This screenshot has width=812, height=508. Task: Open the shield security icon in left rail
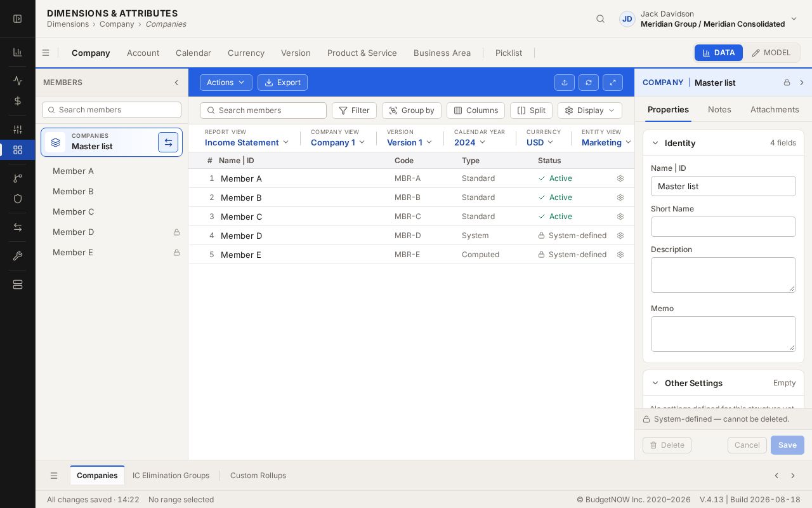coord(18,199)
